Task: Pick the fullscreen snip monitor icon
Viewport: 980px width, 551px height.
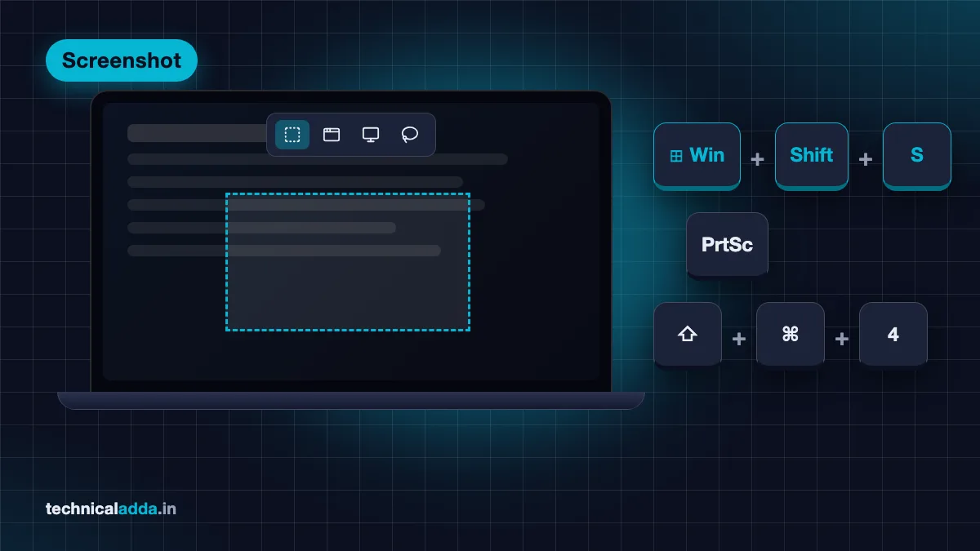Action: click(371, 135)
